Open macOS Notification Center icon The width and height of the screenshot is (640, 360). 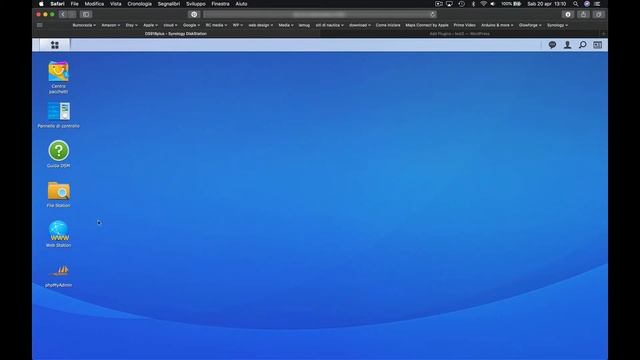pos(597,4)
